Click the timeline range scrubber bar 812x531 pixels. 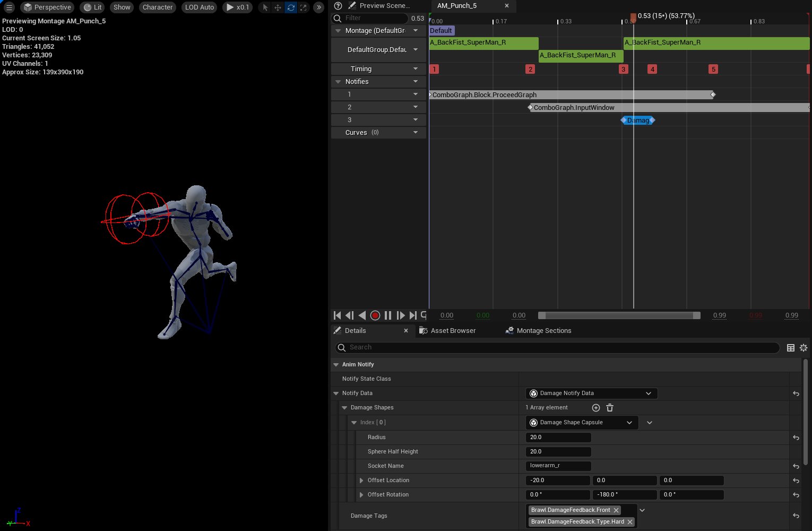click(619, 315)
